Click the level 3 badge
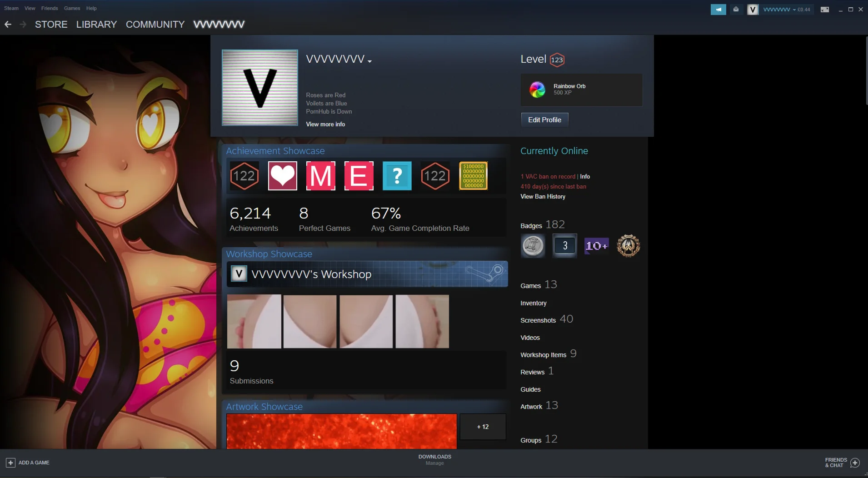Image resolution: width=868 pixels, height=478 pixels. [564, 246]
